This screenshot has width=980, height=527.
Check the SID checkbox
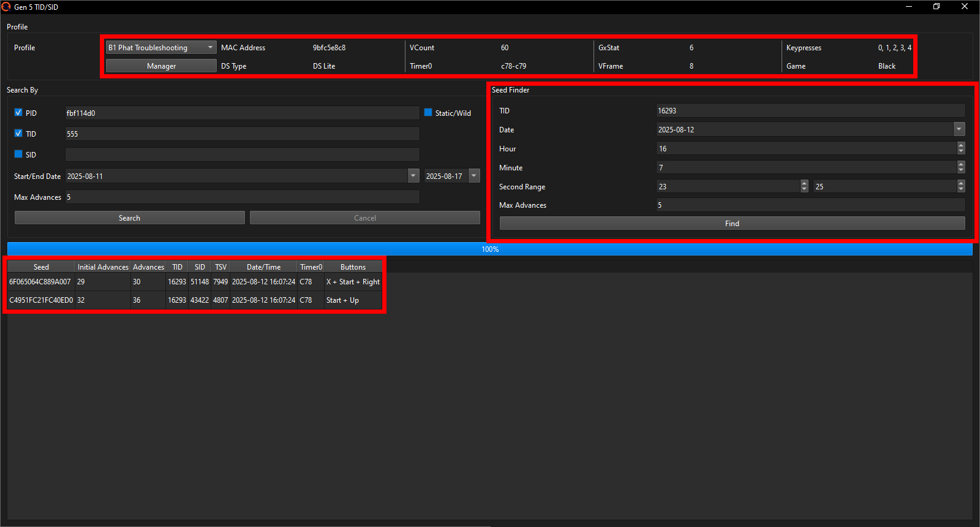[x=18, y=154]
